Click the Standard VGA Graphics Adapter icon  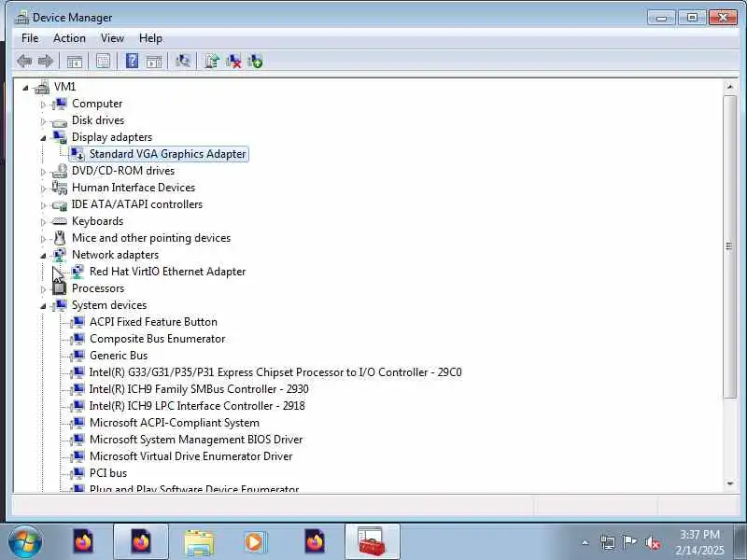click(x=78, y=154)
